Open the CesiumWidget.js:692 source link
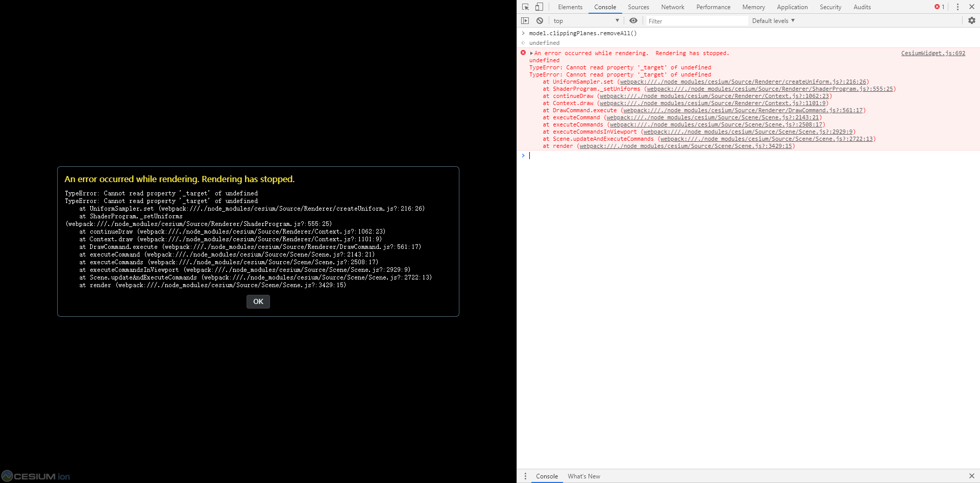This screenshot has width=980, height=483. (933, 53)
